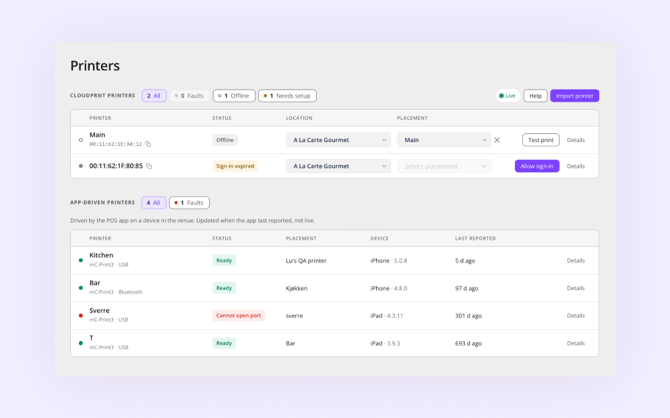This screenshot has height=418, width=670.
Task: Click the offline status circle for Main
Action: tap(81, 140)
